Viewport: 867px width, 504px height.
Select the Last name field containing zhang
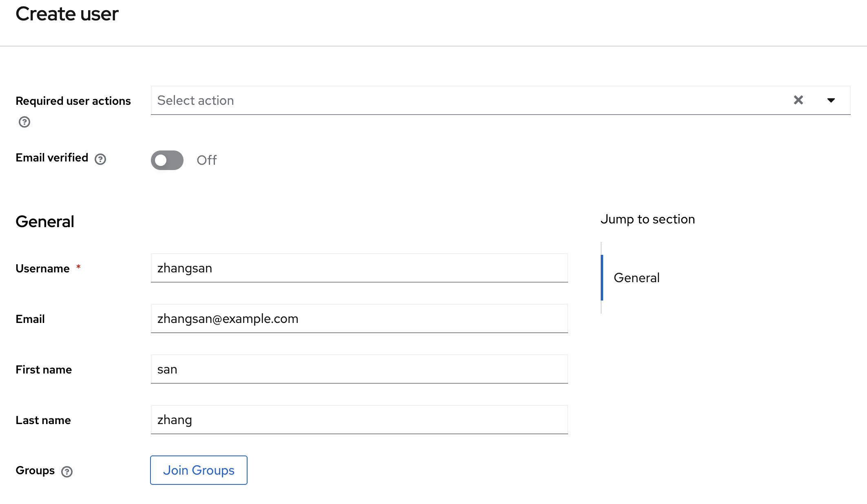point(359,420)
